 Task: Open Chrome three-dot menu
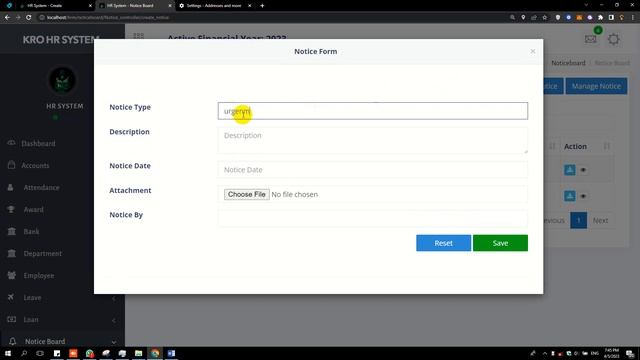(x=633, y=18)
